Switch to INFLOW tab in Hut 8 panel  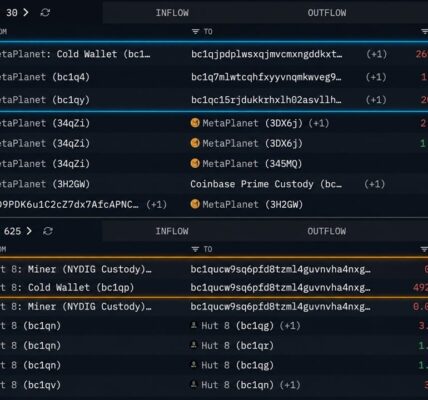coord(172,231)
